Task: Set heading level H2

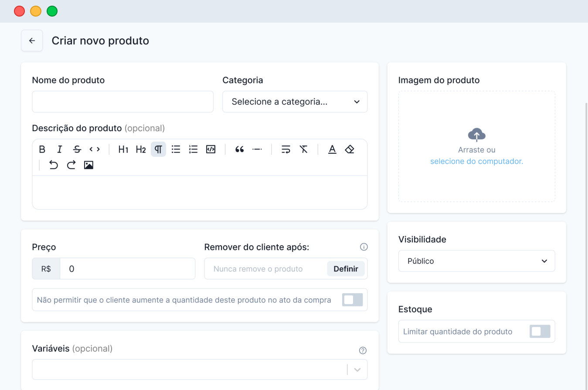Action: click(x=141, y=149)
